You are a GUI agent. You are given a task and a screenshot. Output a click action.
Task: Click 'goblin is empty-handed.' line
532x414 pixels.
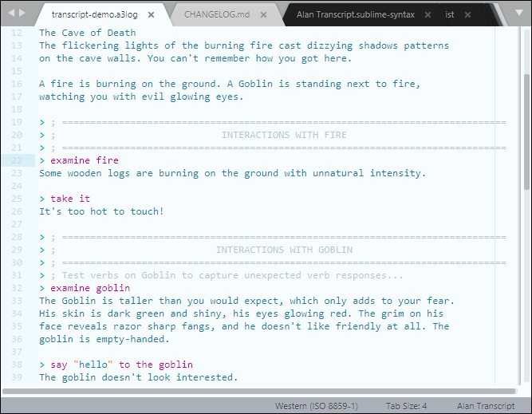tap(104, 339)
